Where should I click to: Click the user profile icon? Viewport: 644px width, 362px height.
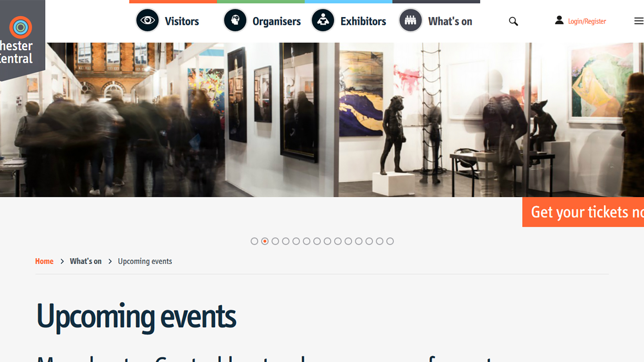(x=559, y=20)
